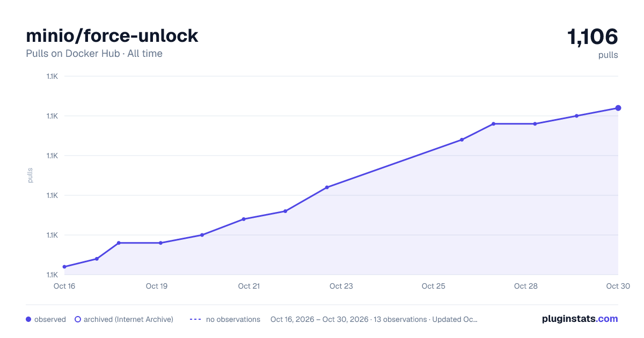This screenshot has height=338, width=644.
Task: Click the 1,106 pulls total
Action: pyautogui.click(x=592, y=37)
